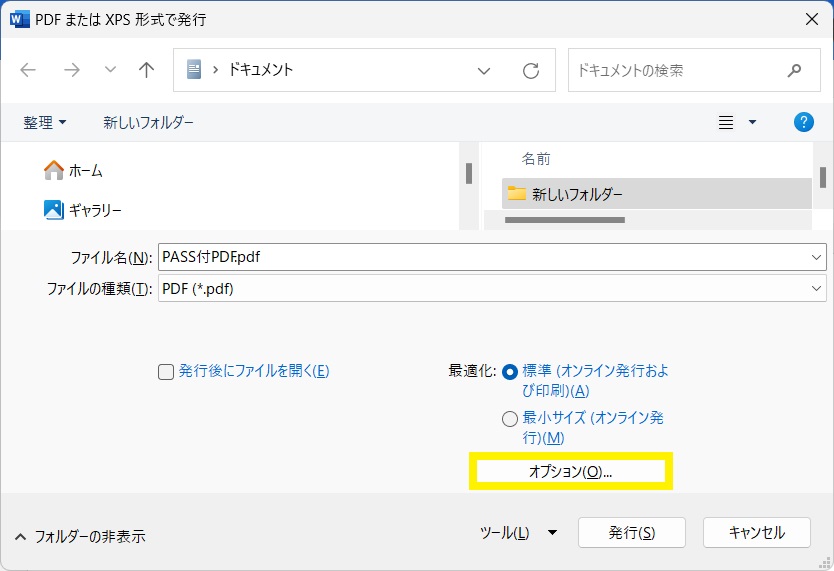Viewport: 834px width, 571px height.
Task: Click the navigation pane scrollbar
Action: pyautogui.click(x=468, y=174)
